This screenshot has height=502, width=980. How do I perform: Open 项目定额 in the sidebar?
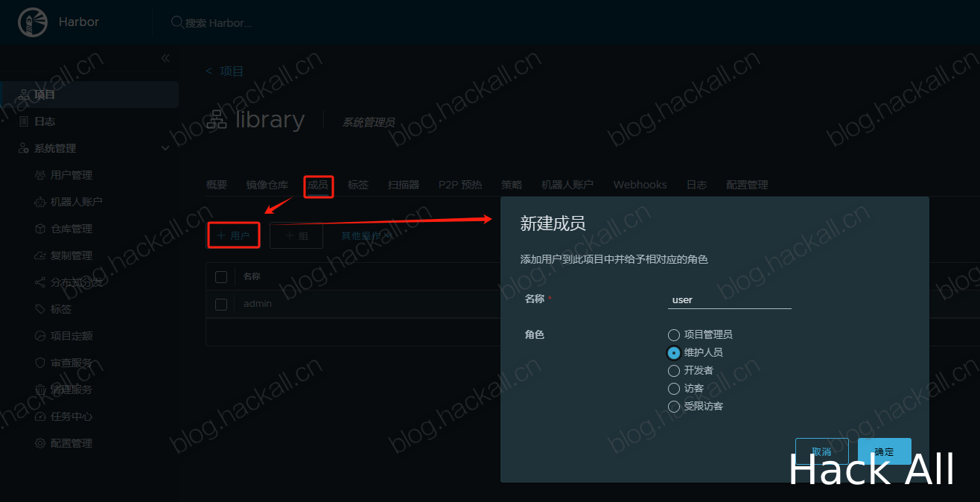(71, 336)
